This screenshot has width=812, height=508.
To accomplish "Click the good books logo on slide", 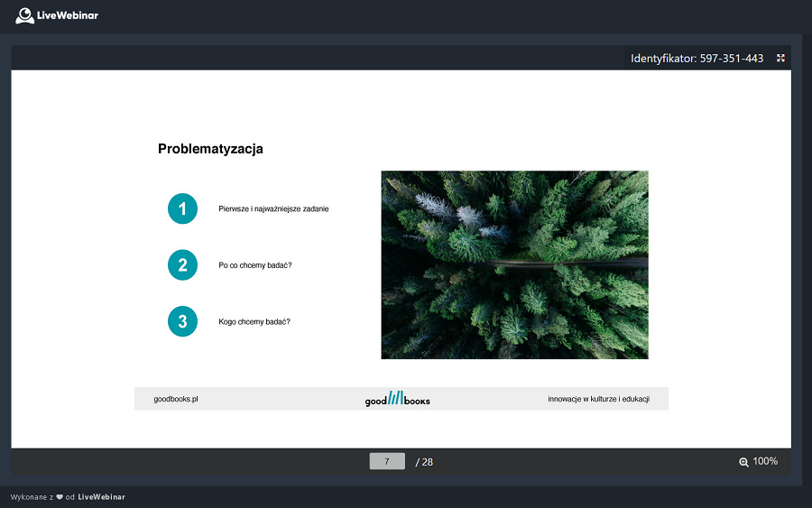I will pyautogui.click(x=397, y=398).
